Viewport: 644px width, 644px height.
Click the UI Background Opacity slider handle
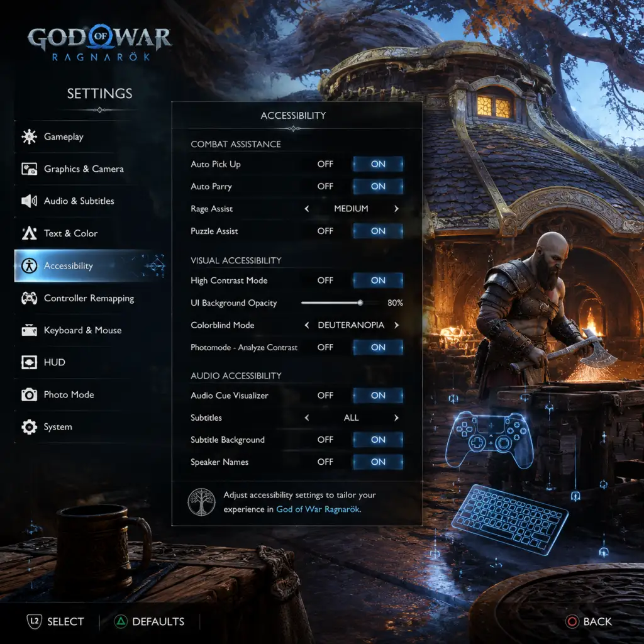click(x=360, y=303)
